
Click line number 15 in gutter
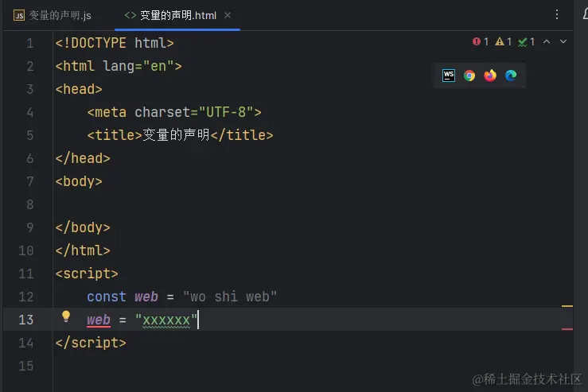pos(26,366)
